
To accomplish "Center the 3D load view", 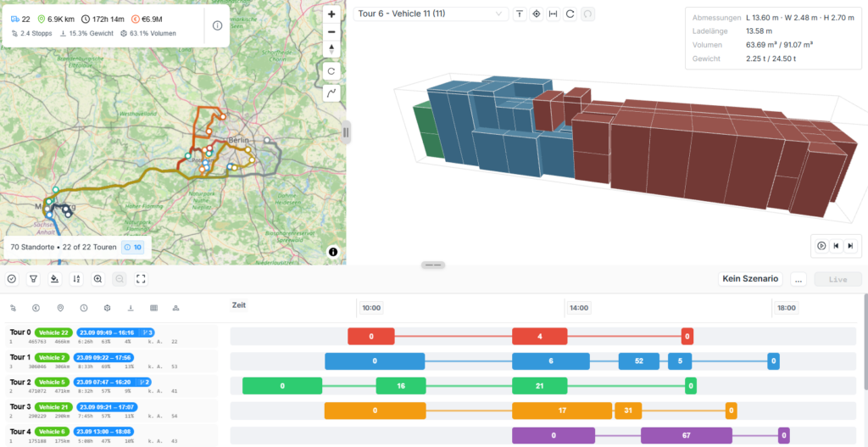I will (536, 14).
